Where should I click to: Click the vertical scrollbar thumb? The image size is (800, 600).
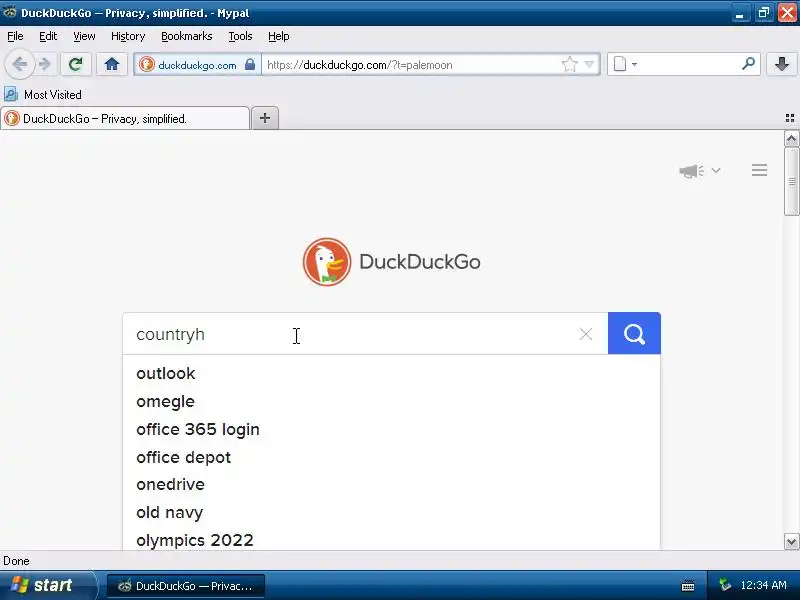pos(791,182)
